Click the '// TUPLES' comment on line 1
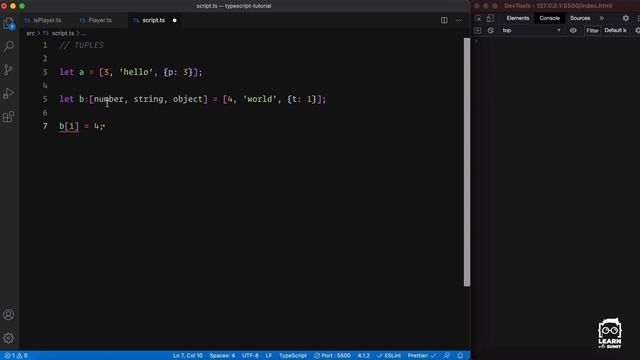The width and height of the screenshot is (640, 360). pyautogui.click(x=81, y=45)
